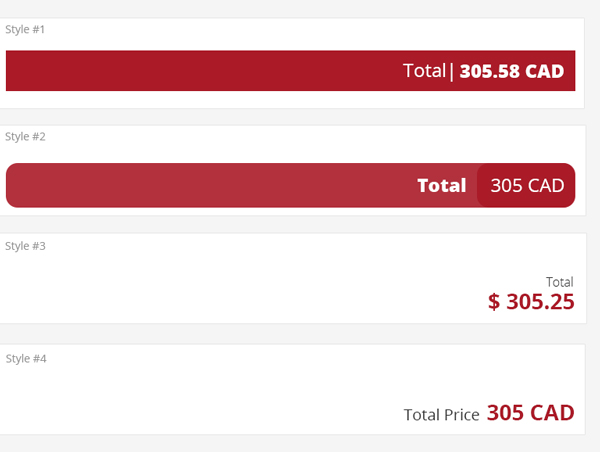Click the Style #4 label
The image size is (600, 452).
click(26, 359)
